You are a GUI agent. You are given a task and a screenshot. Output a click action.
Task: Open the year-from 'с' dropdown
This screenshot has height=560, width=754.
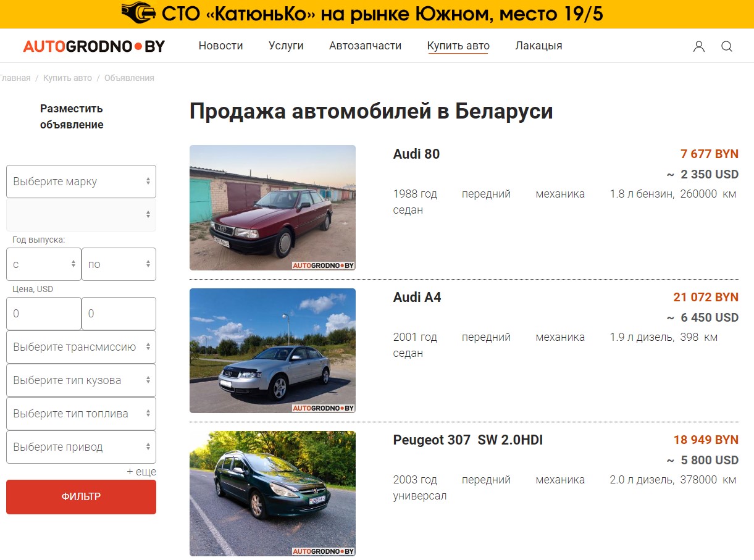click(44, 264)
